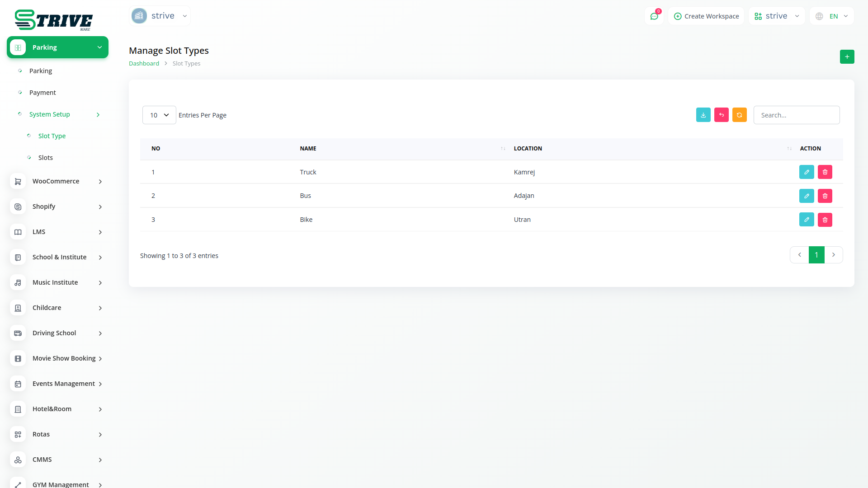Edit the Bus slot type

[806, 196]
